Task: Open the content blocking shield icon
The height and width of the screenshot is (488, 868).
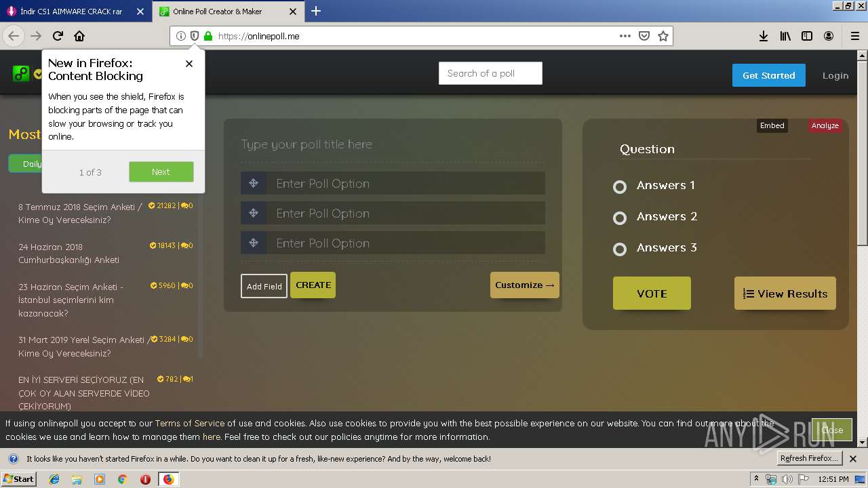Action: [195, 36]
